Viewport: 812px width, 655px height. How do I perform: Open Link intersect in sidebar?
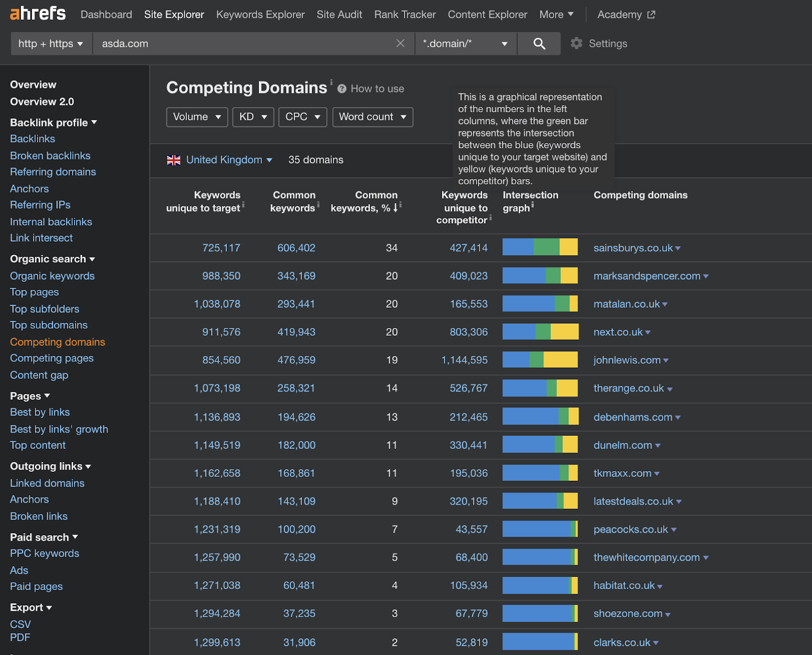[x=42, y=238]
